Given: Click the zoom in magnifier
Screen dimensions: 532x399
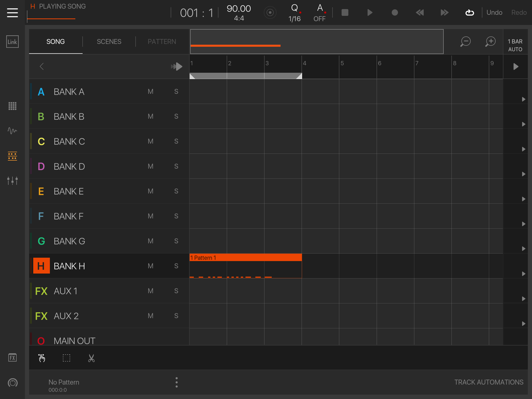Looking at the screenshot, I should [490, 42].
